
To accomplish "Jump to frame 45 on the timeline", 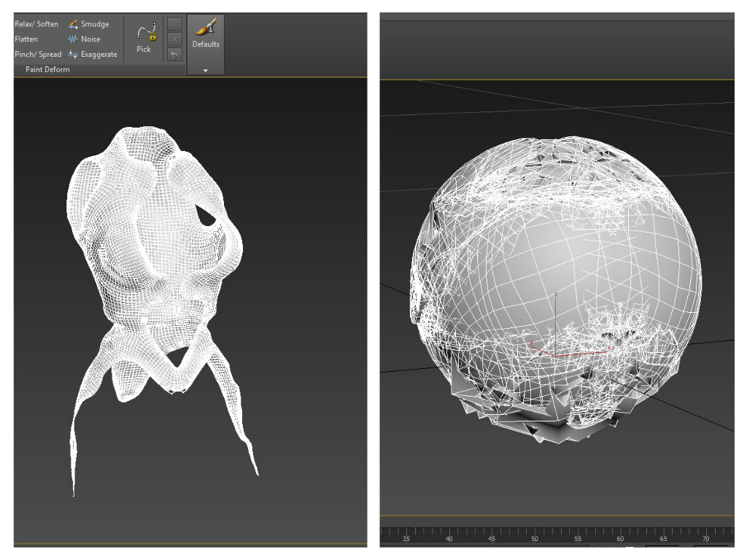I will tap(492, 539).
